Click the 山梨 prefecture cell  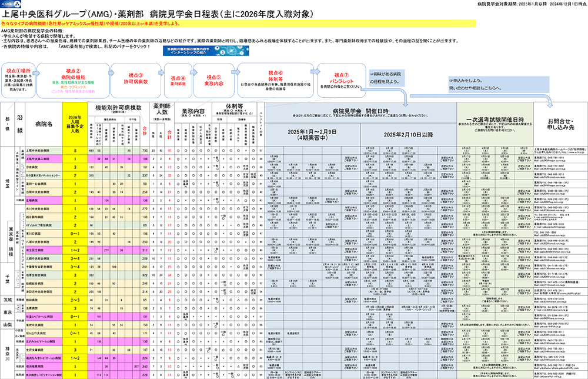click(7, 325)
